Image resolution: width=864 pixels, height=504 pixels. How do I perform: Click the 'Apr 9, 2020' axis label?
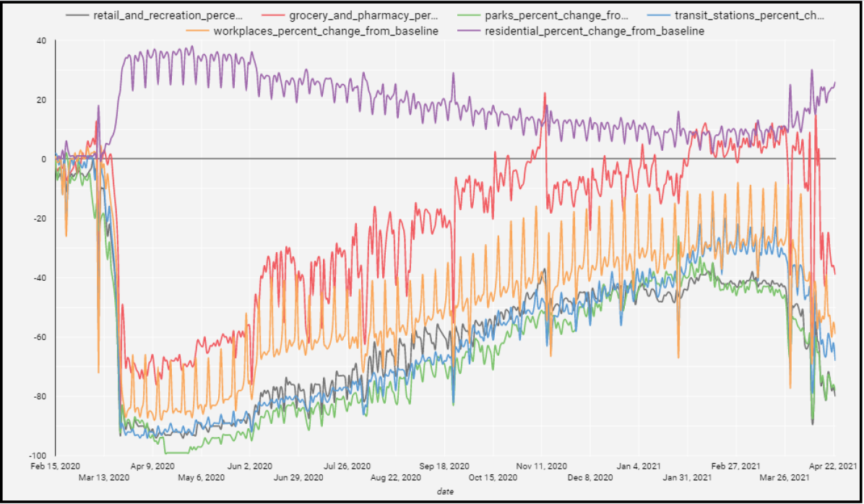(152, 466)
